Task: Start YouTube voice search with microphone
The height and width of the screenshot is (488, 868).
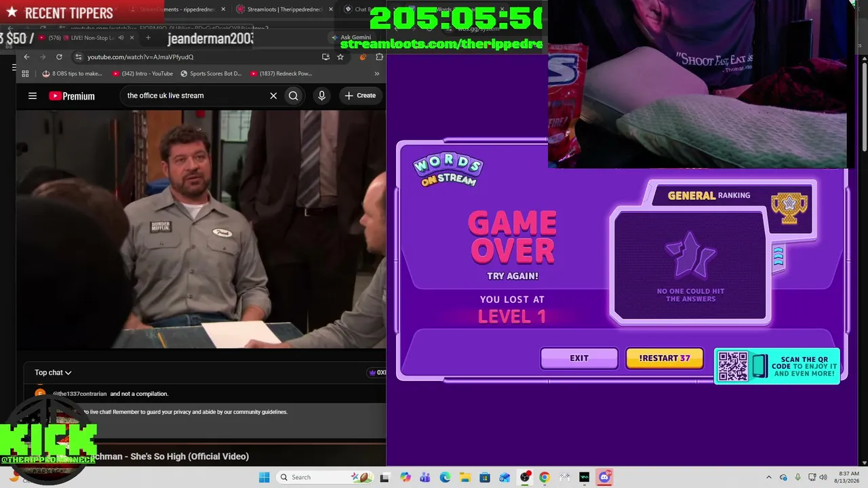Action: [322, 96]
